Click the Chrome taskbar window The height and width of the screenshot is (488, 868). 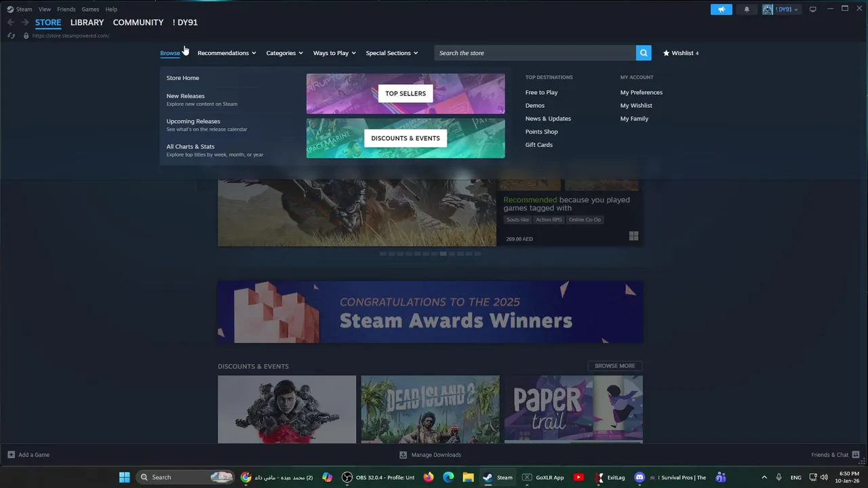tap(277, 477)
